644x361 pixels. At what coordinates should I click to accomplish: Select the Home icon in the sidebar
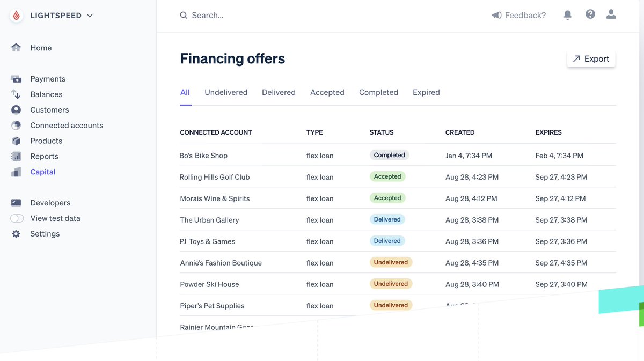click(x=16, y=48)
